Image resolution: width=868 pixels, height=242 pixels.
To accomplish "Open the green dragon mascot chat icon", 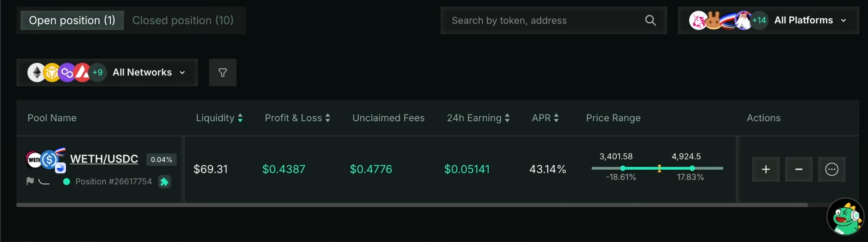I will (845, 217).
